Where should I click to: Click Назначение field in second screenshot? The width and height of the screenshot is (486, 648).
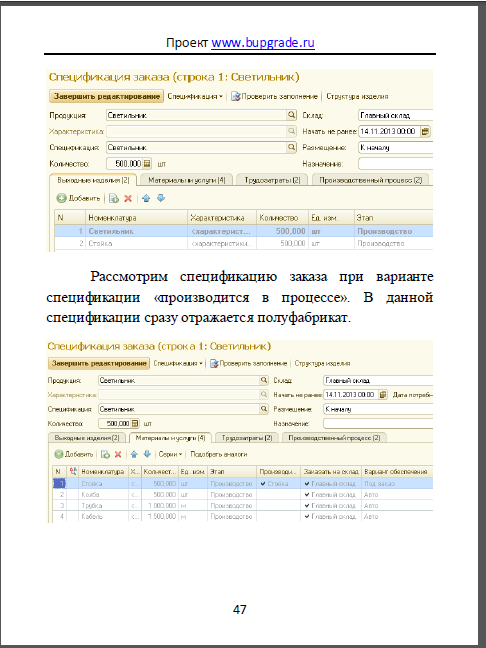coord(378,424)
